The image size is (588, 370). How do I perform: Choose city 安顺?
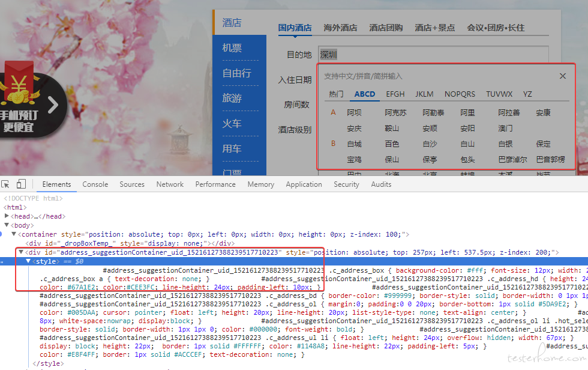(430, 129)
